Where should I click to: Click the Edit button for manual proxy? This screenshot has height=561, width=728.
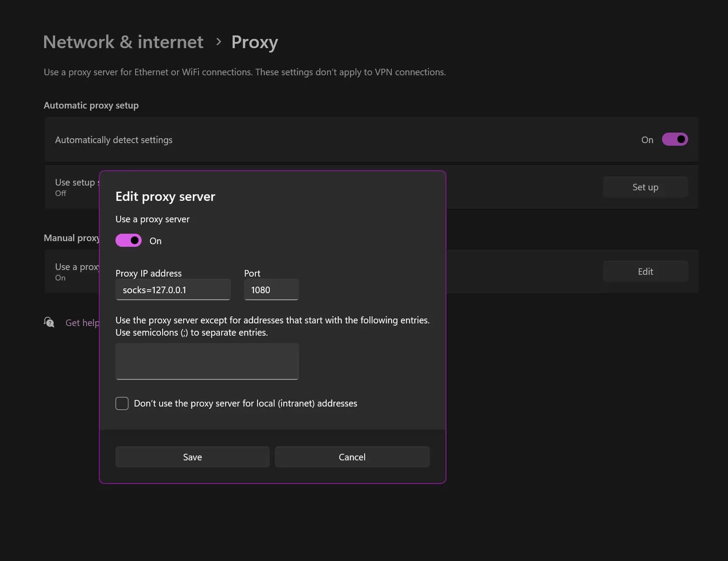coord(645,271)
